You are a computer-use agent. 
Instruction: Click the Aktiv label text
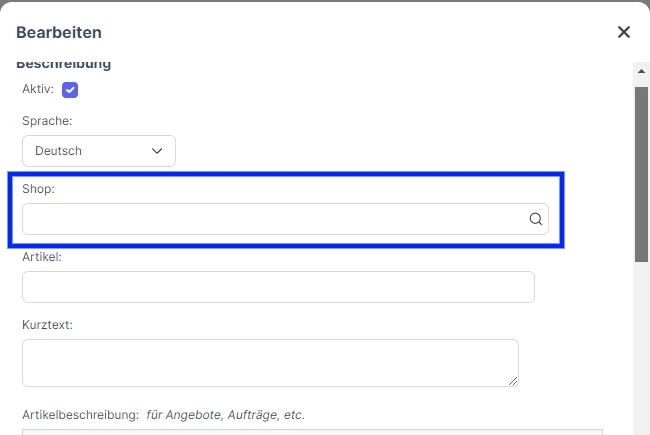click(x=38, y=89)
